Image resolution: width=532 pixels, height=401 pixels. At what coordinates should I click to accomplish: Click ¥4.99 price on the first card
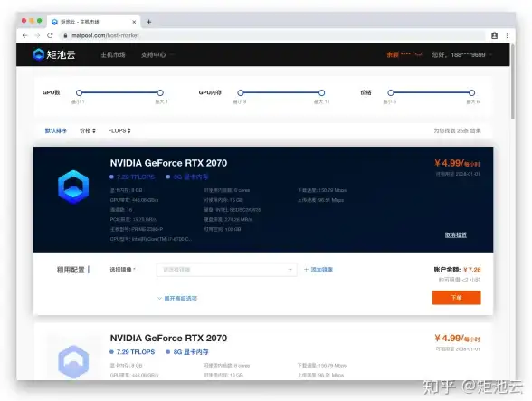click(x=457, y=163)
